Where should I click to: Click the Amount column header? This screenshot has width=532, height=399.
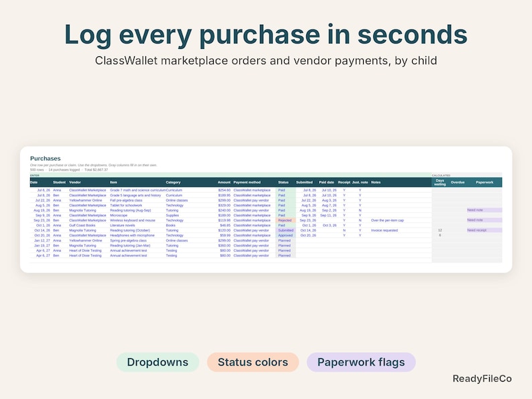pos(224,182)
